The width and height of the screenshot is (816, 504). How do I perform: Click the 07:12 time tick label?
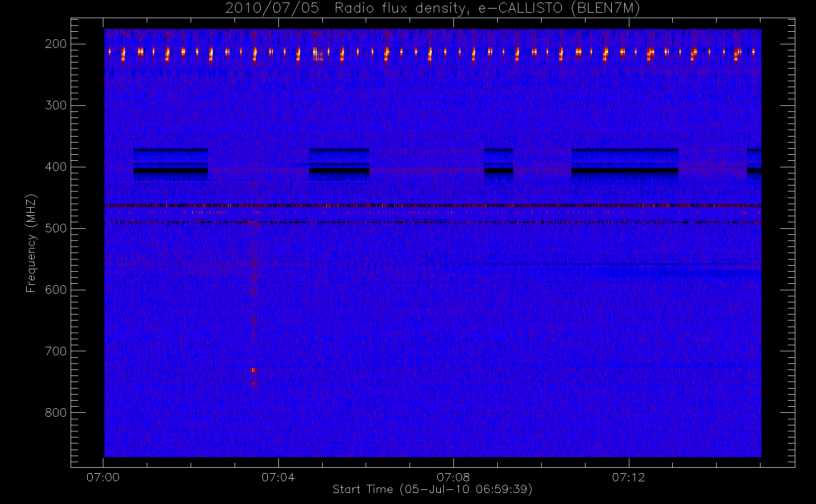(628, 477)
